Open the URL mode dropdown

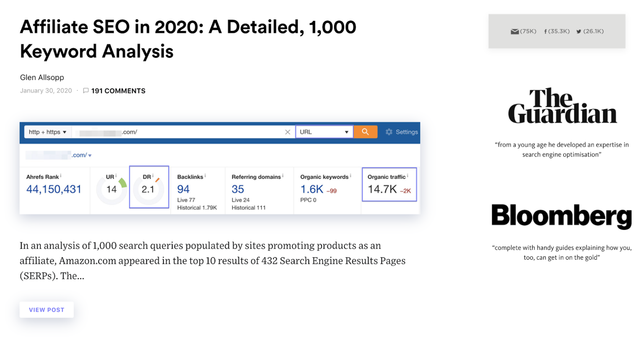point(324,132)
